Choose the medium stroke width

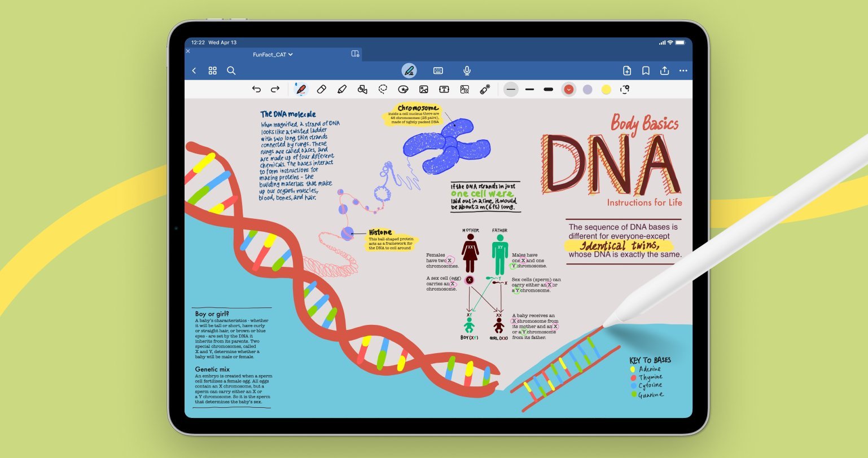(x=529, y=89)
